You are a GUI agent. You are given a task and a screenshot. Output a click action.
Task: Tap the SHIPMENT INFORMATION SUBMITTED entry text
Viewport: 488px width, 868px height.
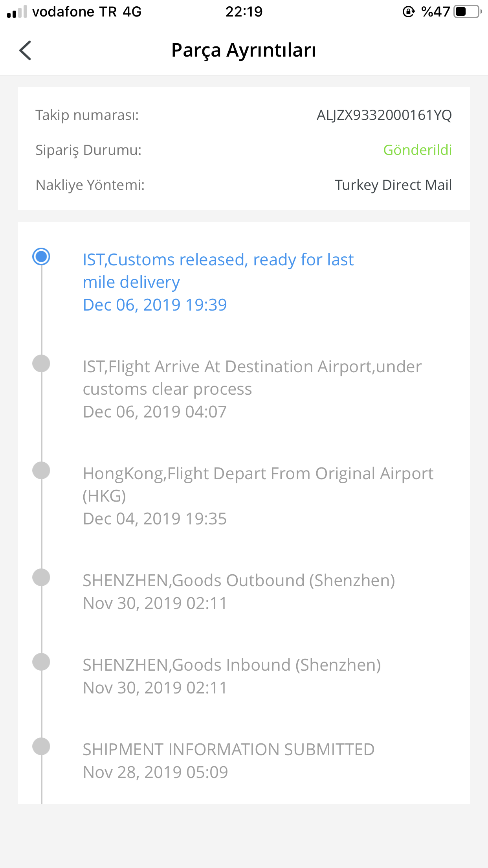click(x=229, y=750)
